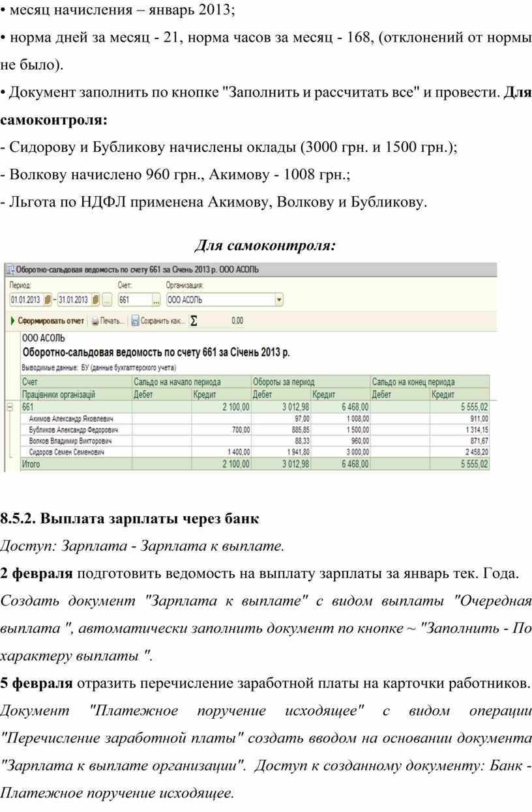Click the printer icon for Печать
Image resolution: width=532 pixels, height=812 pixels.
point(95,321)
